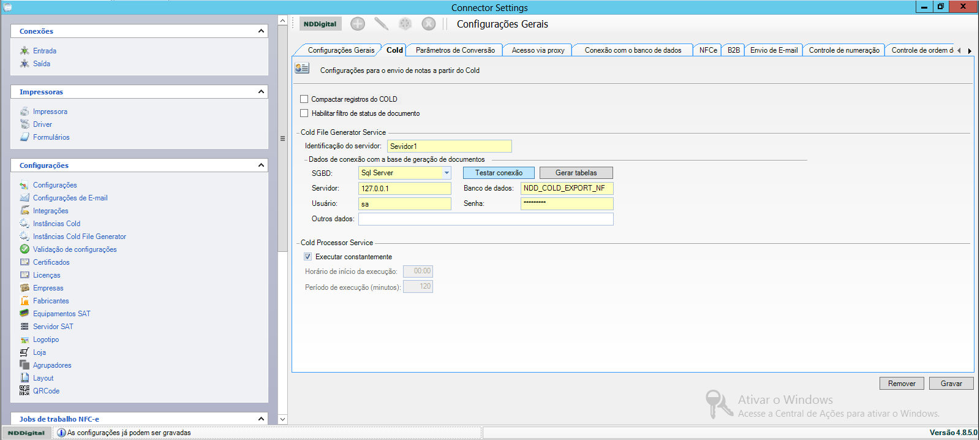Click the Outros dados input field

(x=485, y=219)
